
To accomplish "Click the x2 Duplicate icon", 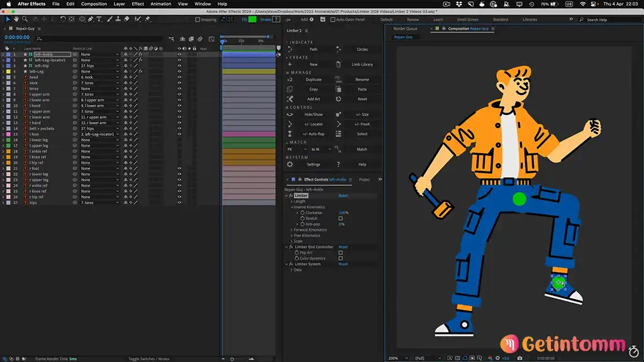I will (x=289, y=80).
